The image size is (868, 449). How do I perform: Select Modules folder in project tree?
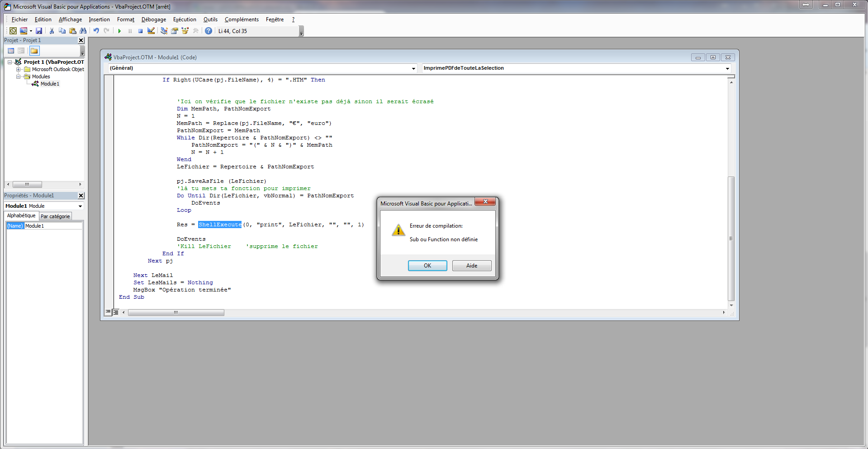coord(41,76)
